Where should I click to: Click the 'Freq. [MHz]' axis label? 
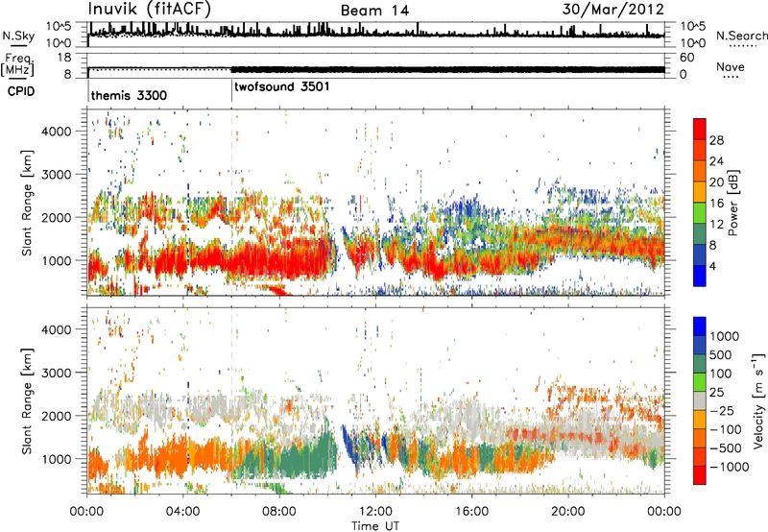[17, 64]
